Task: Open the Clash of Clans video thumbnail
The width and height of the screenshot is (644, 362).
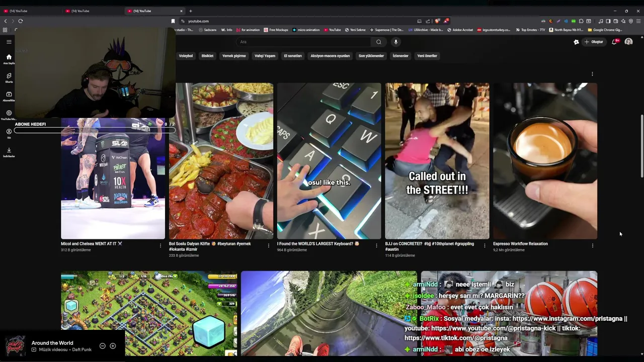Action: point(149,313)
